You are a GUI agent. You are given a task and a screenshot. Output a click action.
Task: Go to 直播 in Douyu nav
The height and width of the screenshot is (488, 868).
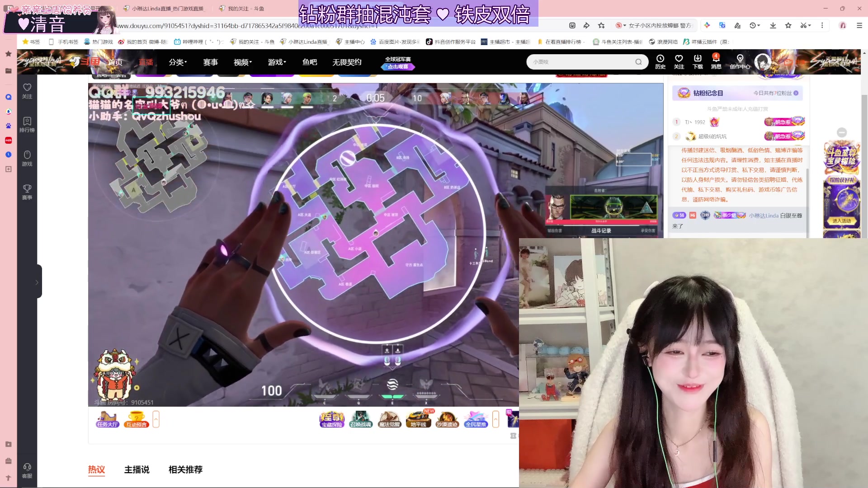tap(146, 62)
